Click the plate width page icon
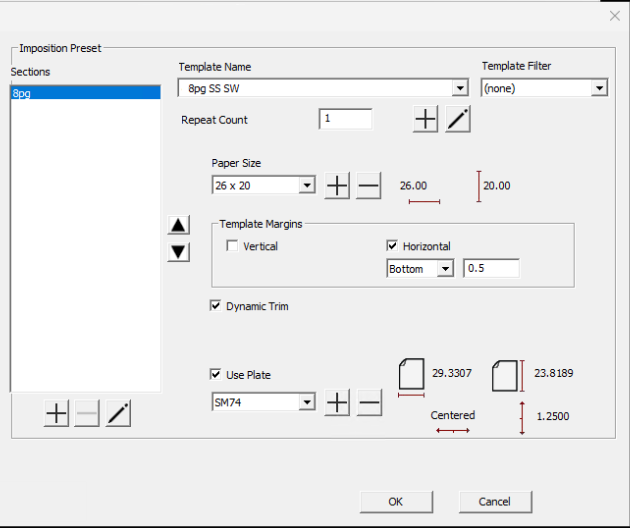This screenshot has width=630, height=528. (x=411, y=374)
